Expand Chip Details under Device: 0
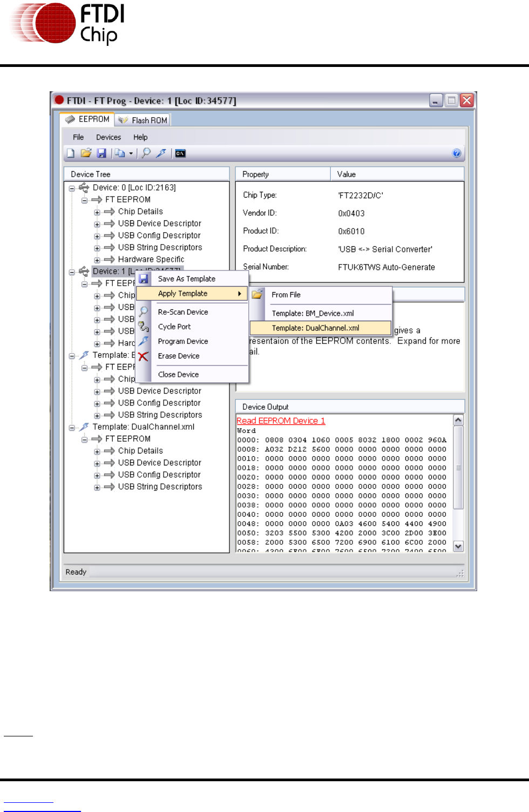This screenshot has height=812, width=529. pyautogui.click(x=97, y=212)
